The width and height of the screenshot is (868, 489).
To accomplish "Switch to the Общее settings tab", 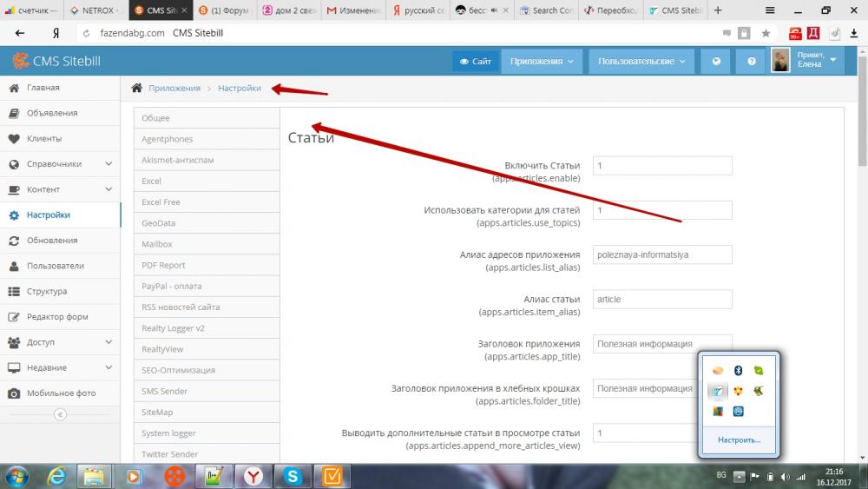I will [156, 118].
